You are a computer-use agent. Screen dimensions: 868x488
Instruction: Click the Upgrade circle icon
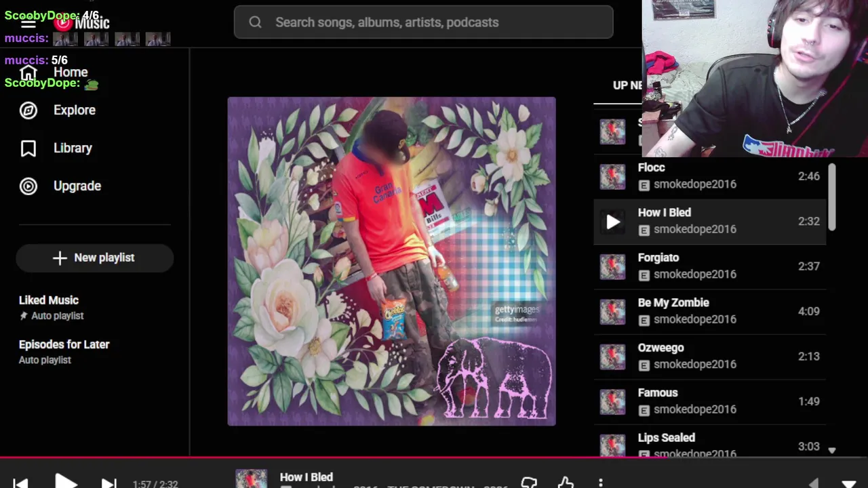pyautogui.click(x=28, y=186)
